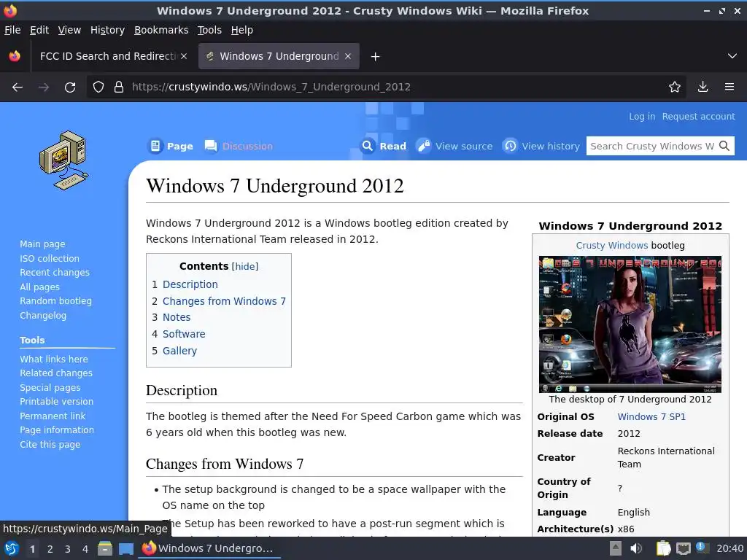Jump to Changes from Windows 7 in contents
Image resolution: width=747 pixels, height=560 pixels.
tap(225, 301)
